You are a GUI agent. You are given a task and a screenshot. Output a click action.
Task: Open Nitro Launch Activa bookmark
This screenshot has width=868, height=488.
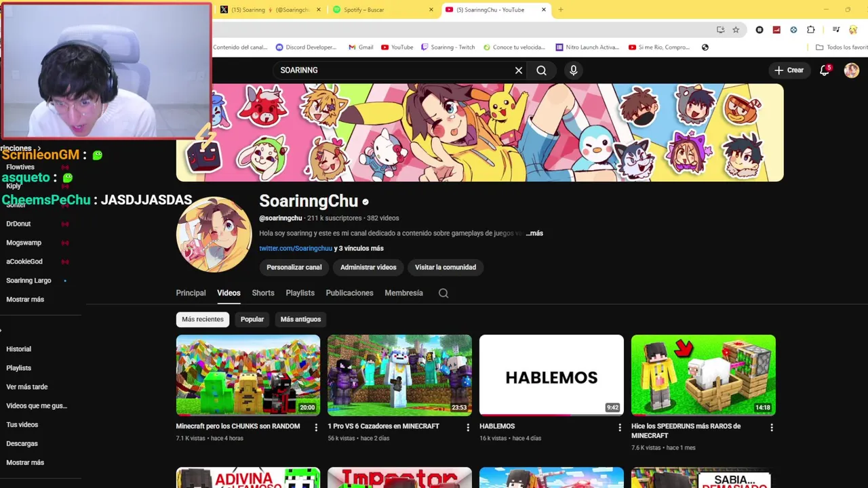click(587, 47)
